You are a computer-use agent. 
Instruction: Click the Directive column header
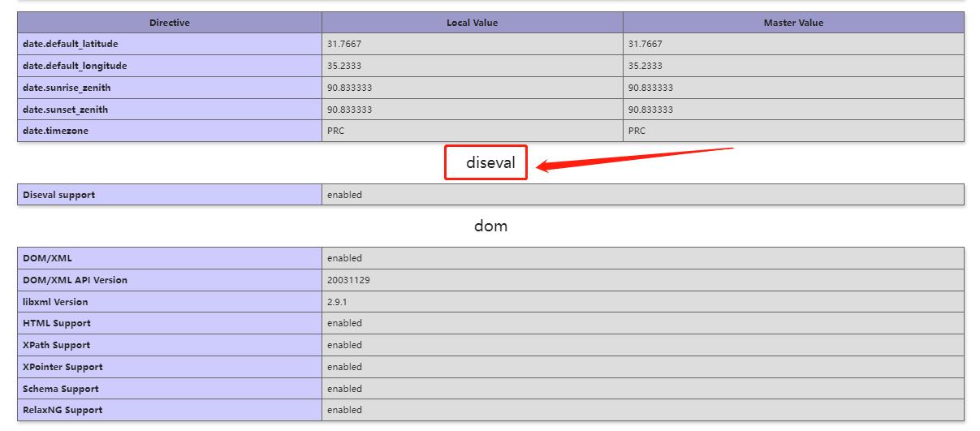170,23
